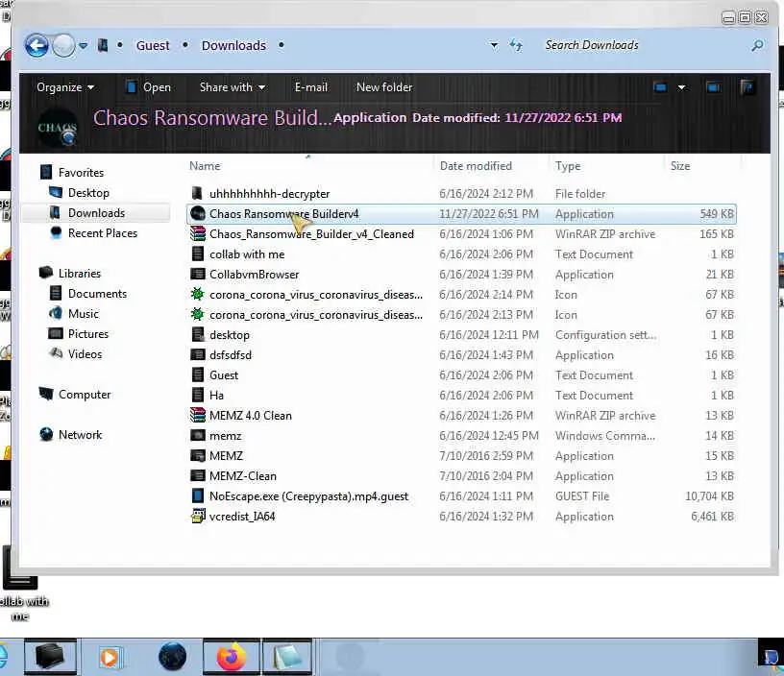Select Favorites in the navigation pane
This screenshot has width=784, height=676.
[81, 173]
